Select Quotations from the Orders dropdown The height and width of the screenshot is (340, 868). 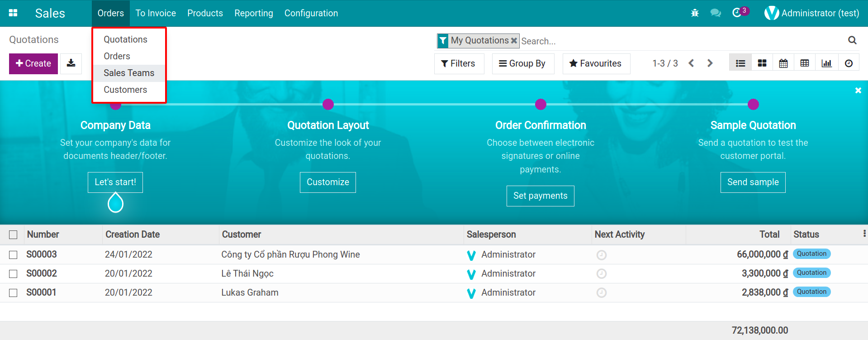point(125,39)
